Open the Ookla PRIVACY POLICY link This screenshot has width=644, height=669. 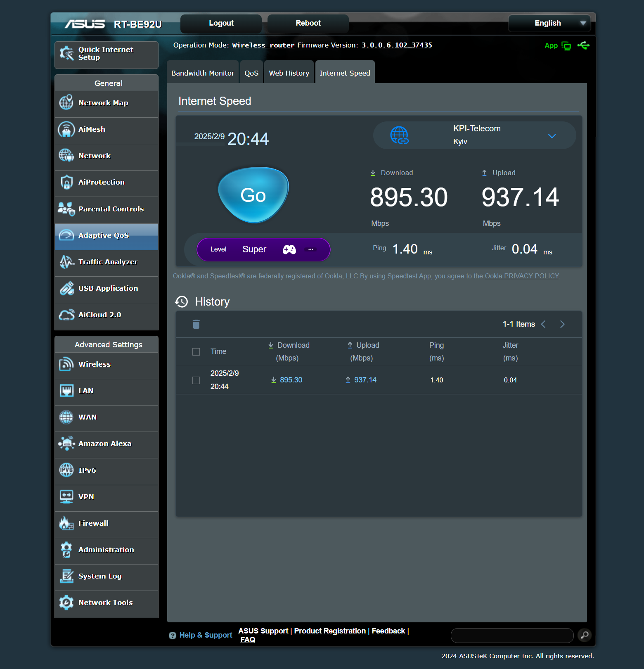pyautogui.click(x=522, y=276)
